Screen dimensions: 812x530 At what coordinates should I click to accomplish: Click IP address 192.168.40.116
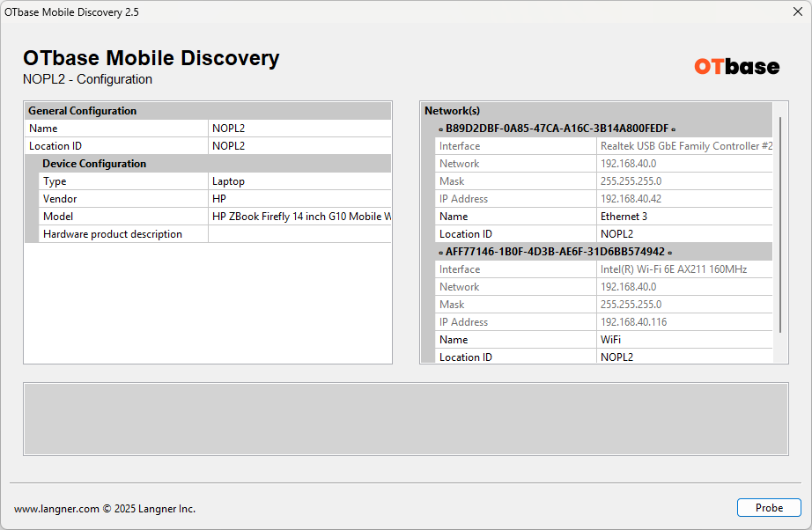click(x=684, y=322)
